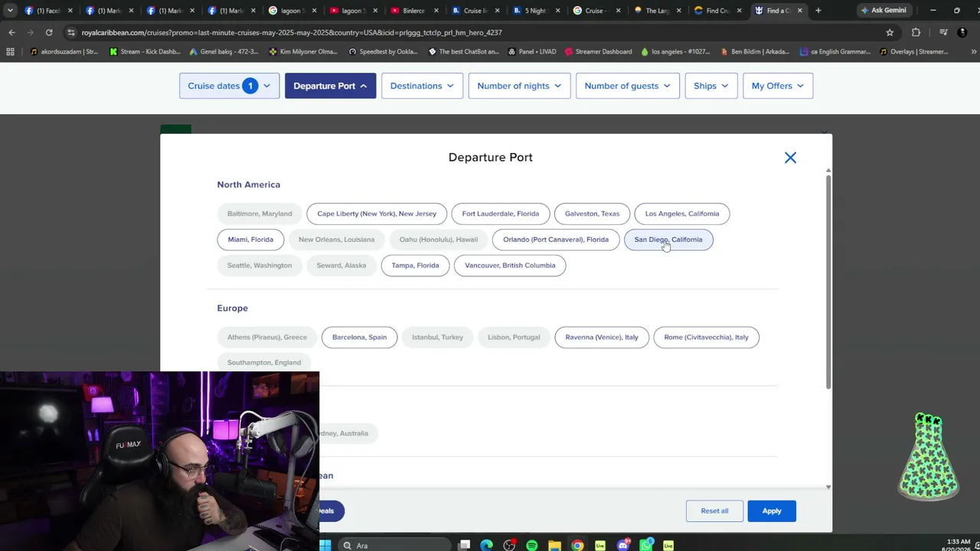Screen dimensions: 980x551
Task: Expand the My Offers filter
Action: tap(778, 86)
